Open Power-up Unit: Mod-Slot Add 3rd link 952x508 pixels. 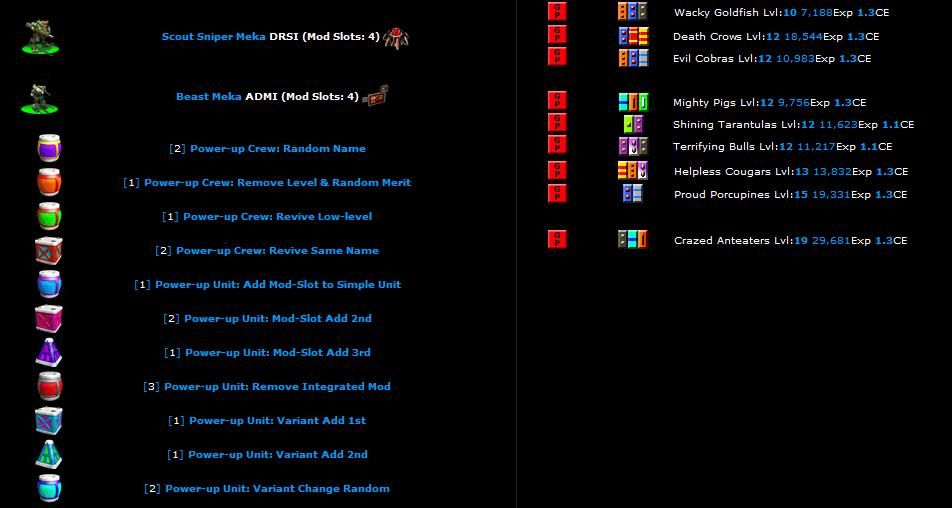click(x=277, y=353)
